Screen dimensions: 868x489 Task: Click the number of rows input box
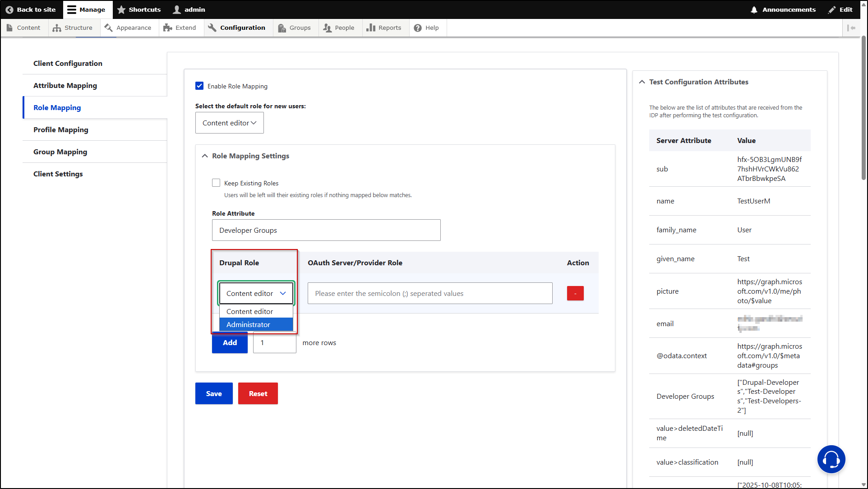pyautogui.click(x=274, y=342)
